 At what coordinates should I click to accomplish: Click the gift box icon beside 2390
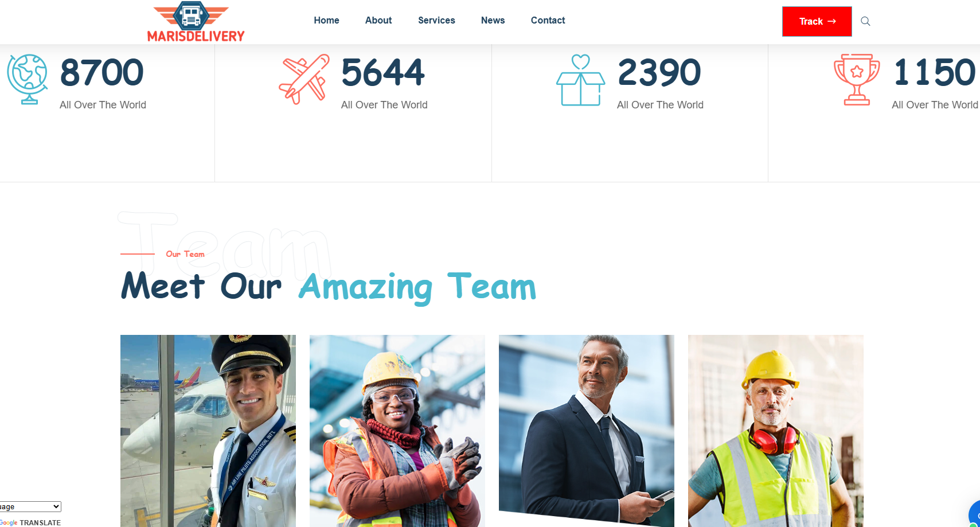[580, 80]
